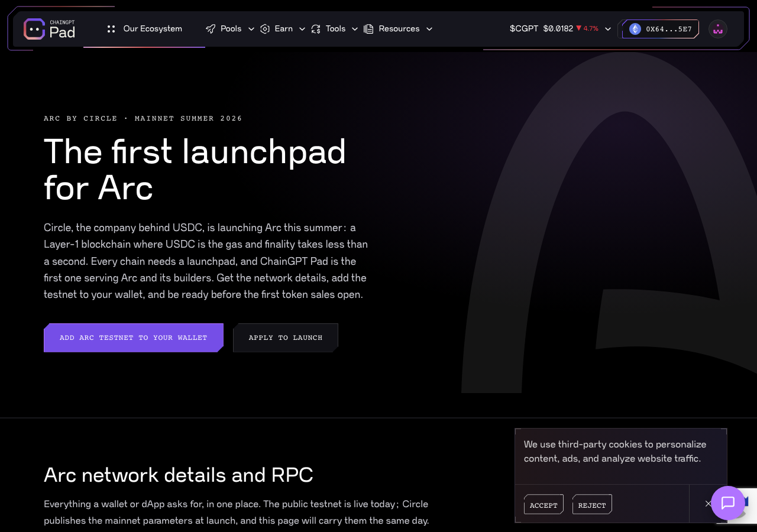Click the heading "Arc network details and RPC"
The width and height of the screenshot is (757, 532).
(179, 475)
